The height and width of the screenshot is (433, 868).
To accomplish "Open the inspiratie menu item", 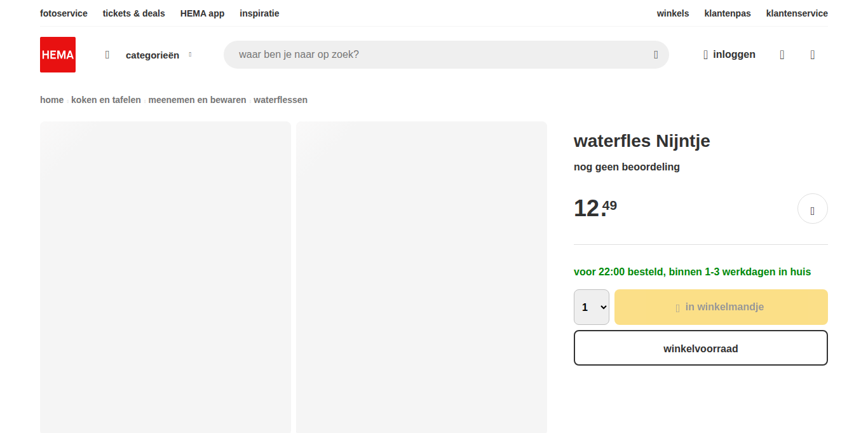I will 259,13.
